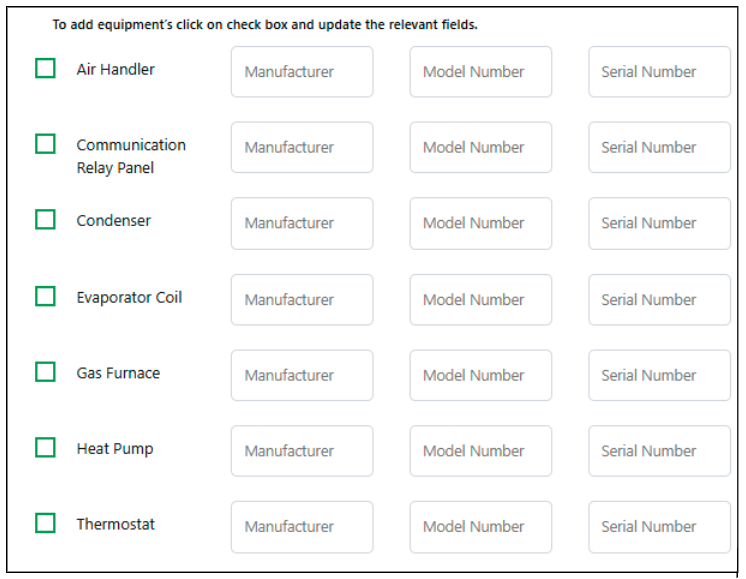Click Air Handler Serial Number field

659,72
